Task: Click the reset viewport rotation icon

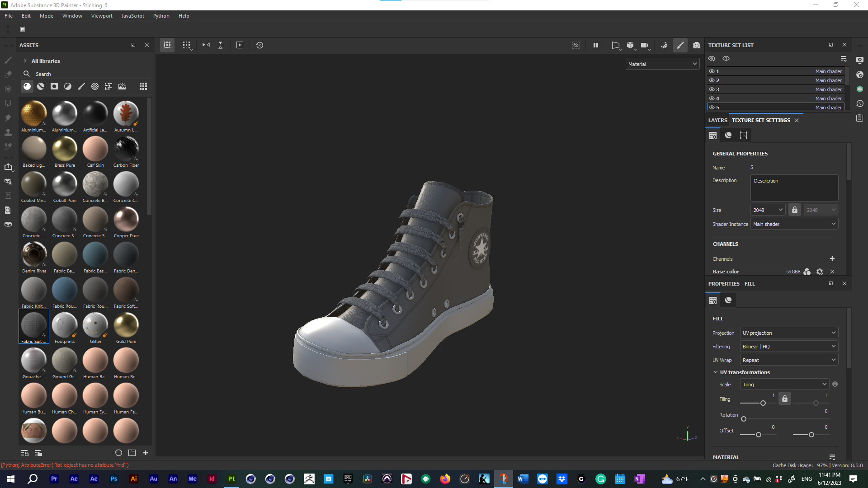Action: click(x=259, y=45)
